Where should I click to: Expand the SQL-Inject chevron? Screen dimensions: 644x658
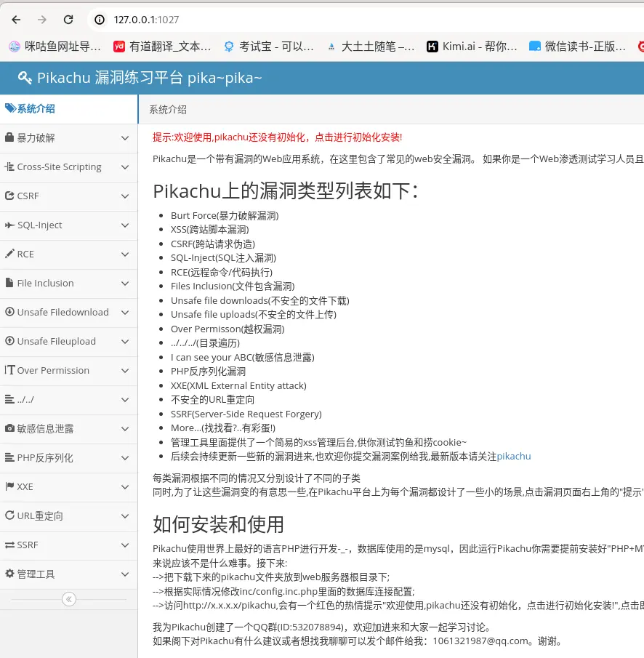click(x=124, y=225)
